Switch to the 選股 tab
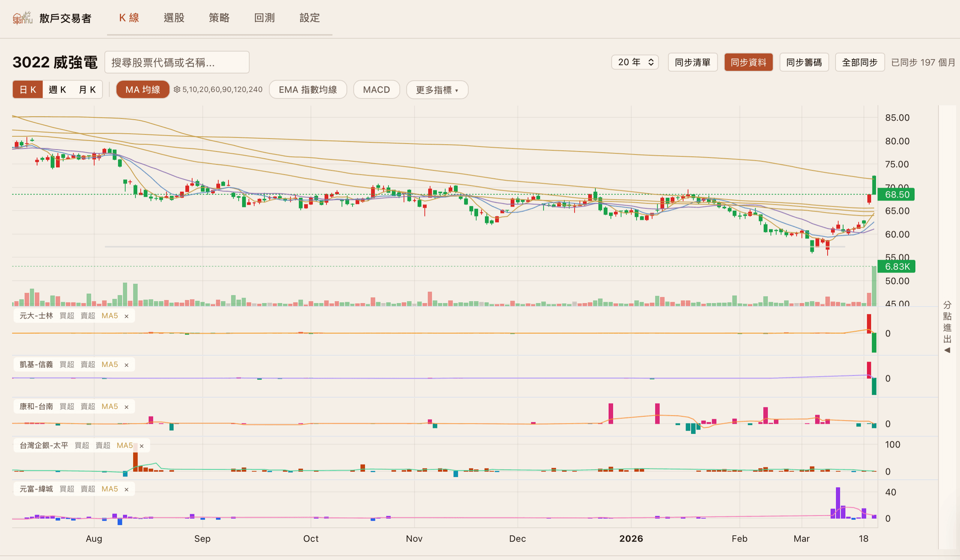960x560 pixels. coord(174,18)
